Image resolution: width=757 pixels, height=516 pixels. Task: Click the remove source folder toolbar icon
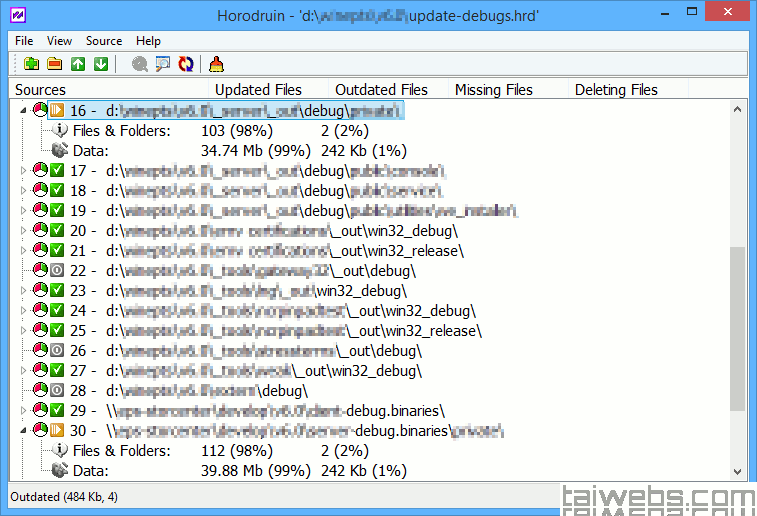tap(54, 65)
